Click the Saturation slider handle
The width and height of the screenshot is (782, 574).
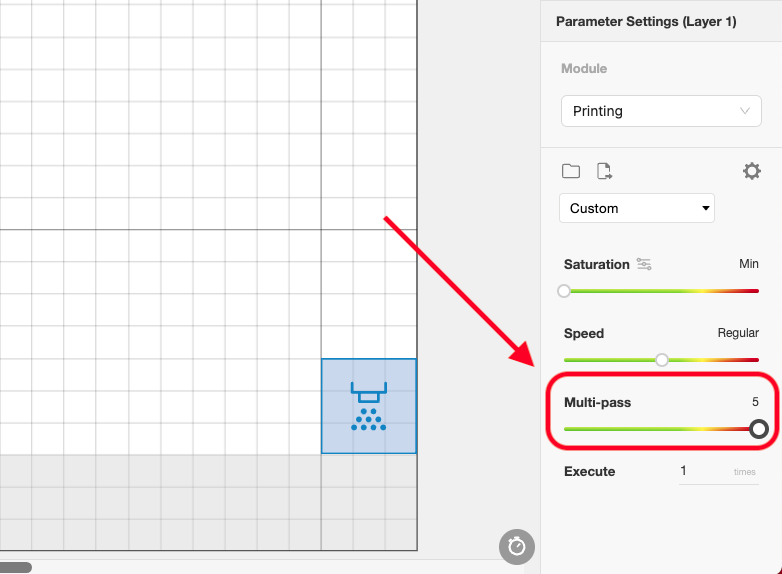point(564,291)
